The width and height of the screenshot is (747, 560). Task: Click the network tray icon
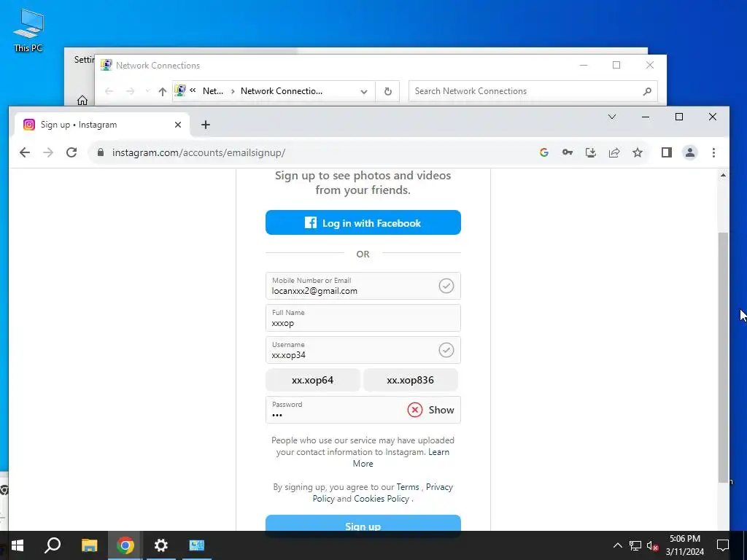coord(635,545)
